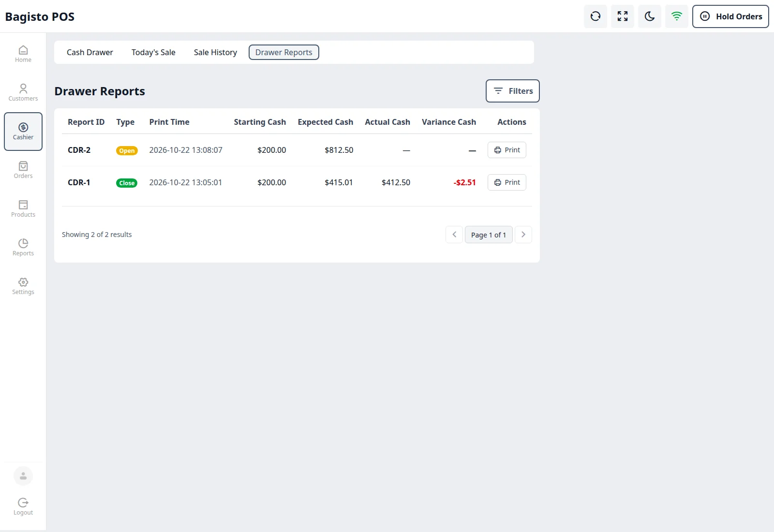
Task: Click the Bagisto POS logo title
Action: [40, 16]
